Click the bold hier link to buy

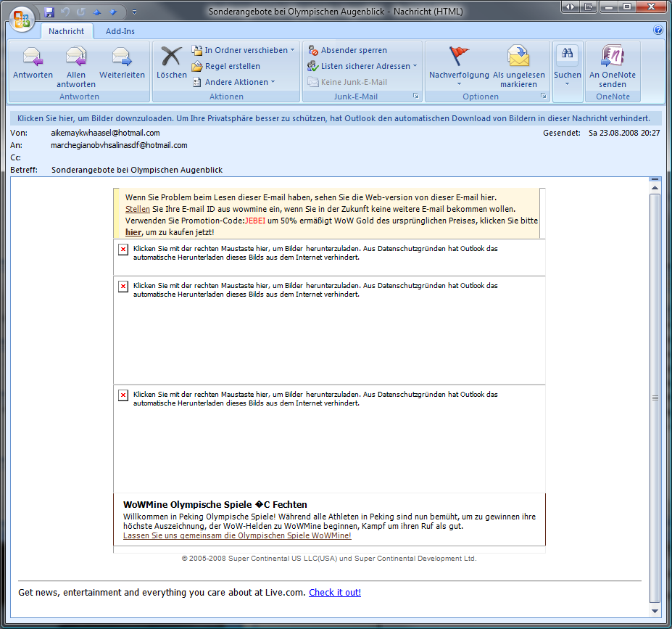click(133, 232)
